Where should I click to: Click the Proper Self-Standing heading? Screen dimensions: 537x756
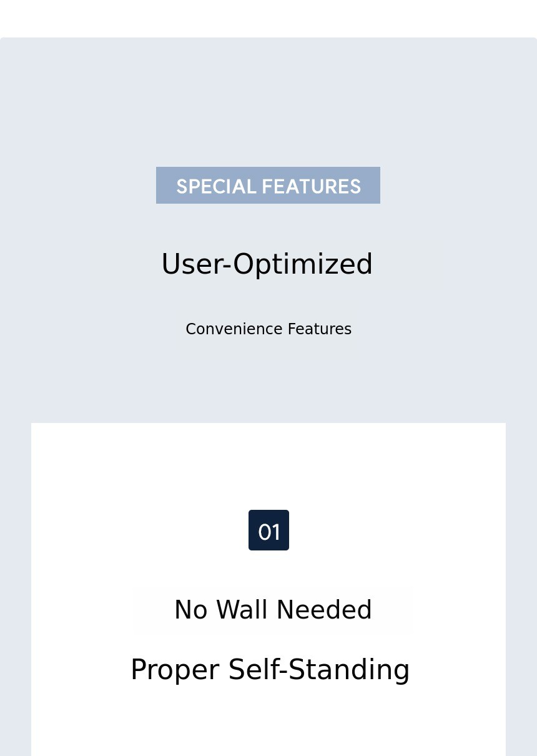(x=270, y=670)
